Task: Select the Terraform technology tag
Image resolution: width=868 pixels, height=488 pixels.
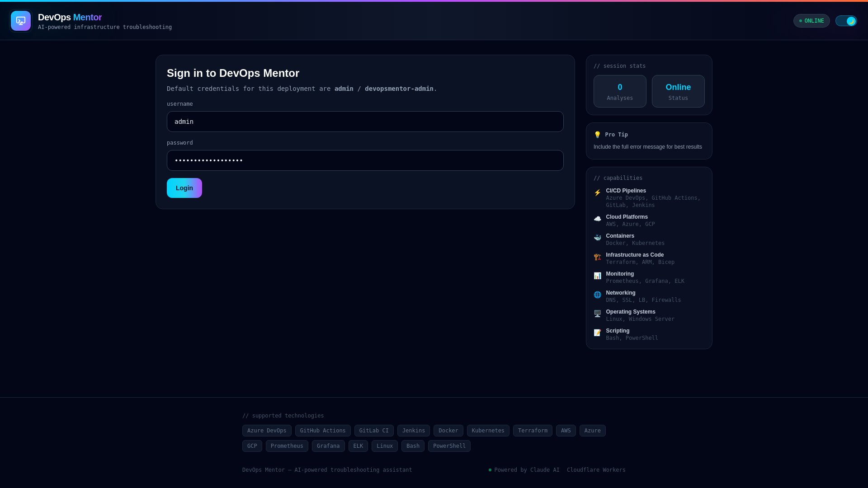Action: pos(533,431)
